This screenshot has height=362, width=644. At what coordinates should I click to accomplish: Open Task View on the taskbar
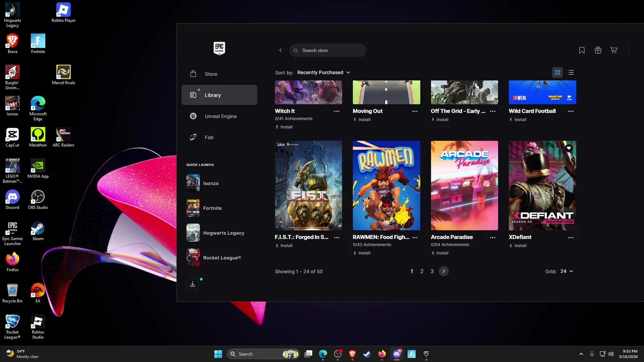click(308, 354)
